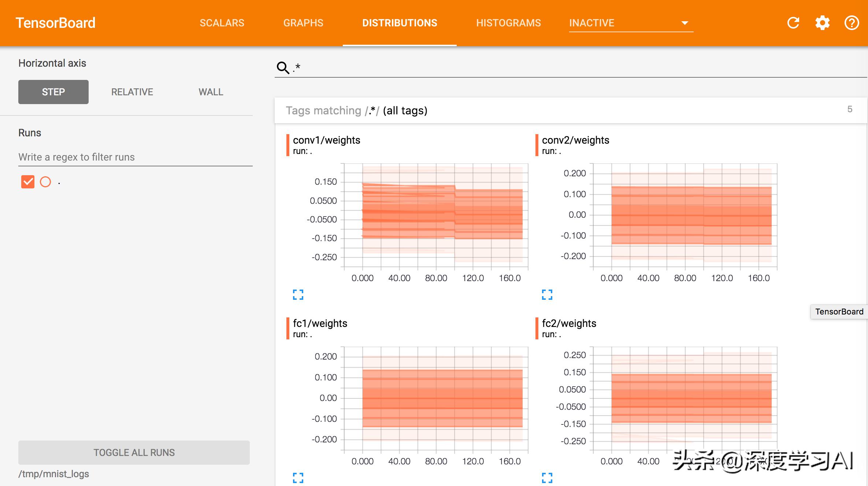
Task: Select the STEP axis button
Action: [x=53, y=92]
